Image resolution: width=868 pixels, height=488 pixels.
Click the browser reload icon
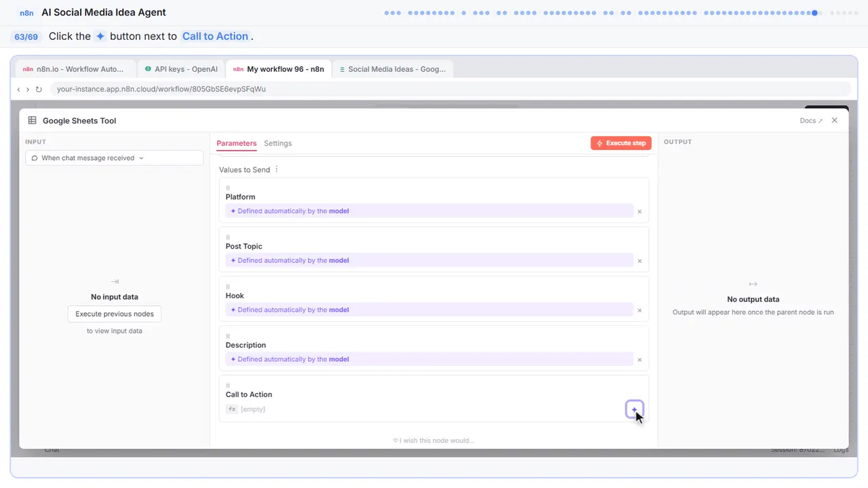tap(39, 89)
